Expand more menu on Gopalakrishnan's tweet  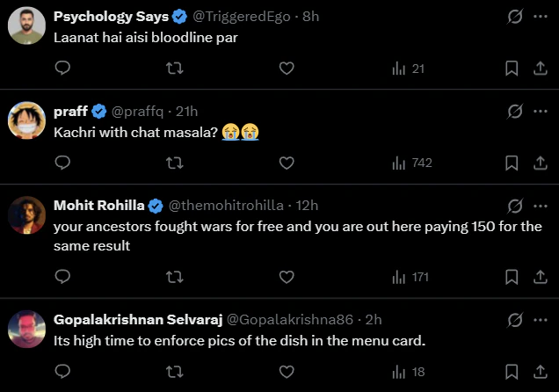tap(538, 320)
